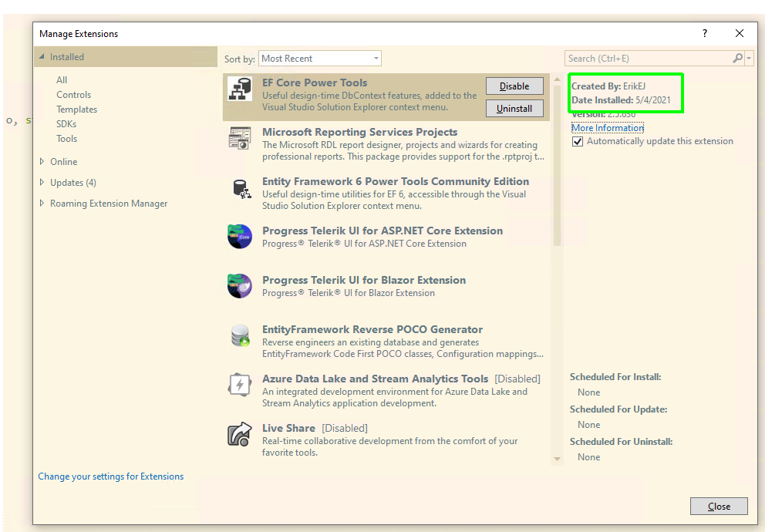765x532 pixels.
Task: Click the Azure Data Lake and Stream Analytics icon
Action: (241, 384)
